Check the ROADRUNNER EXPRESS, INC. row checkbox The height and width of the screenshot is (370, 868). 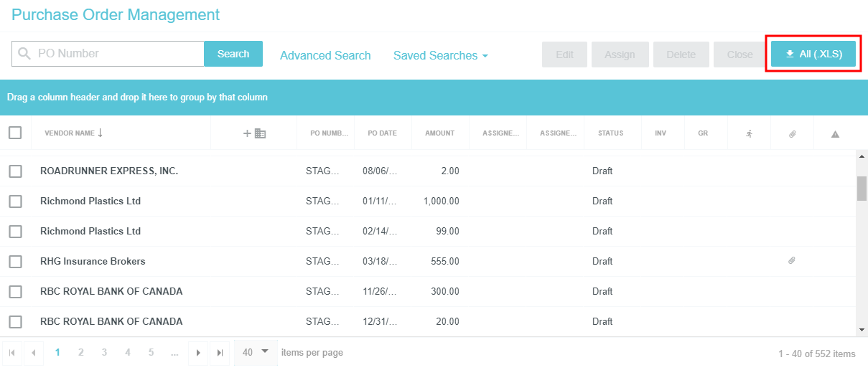(x=15, y=171)
